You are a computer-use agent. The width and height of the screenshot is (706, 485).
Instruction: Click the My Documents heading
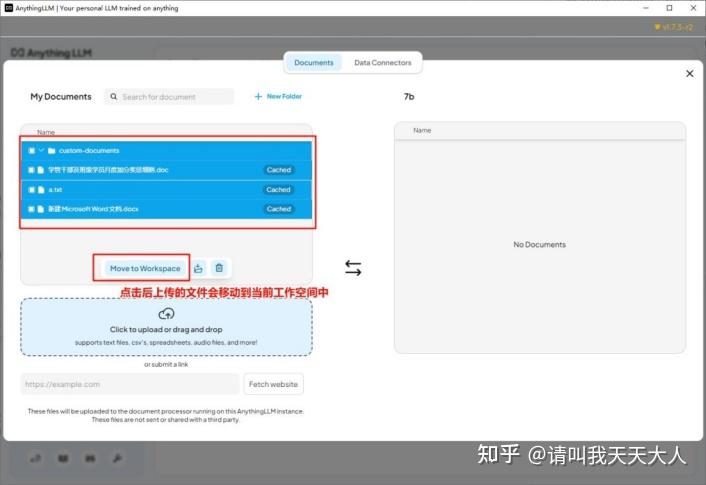pos(61,96)
